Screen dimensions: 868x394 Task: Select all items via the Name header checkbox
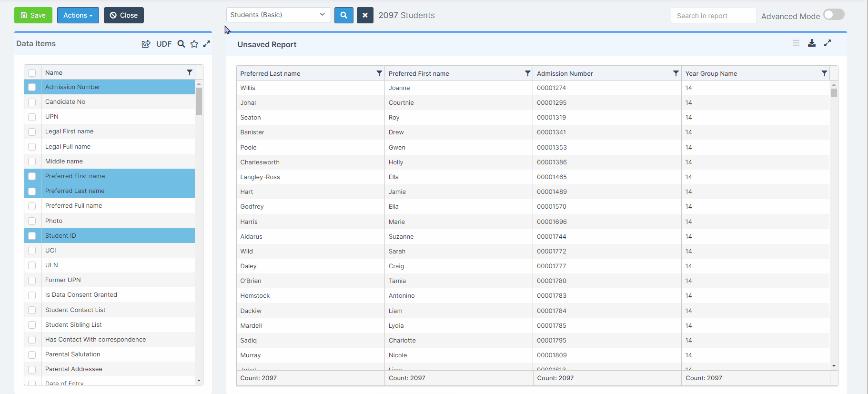coord(32,73)
